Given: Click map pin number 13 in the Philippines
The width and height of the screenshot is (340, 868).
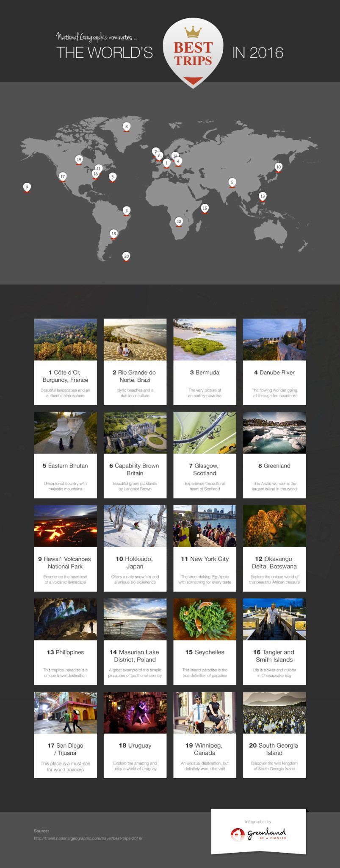Looking at the screenshot, I should point(263,196).
